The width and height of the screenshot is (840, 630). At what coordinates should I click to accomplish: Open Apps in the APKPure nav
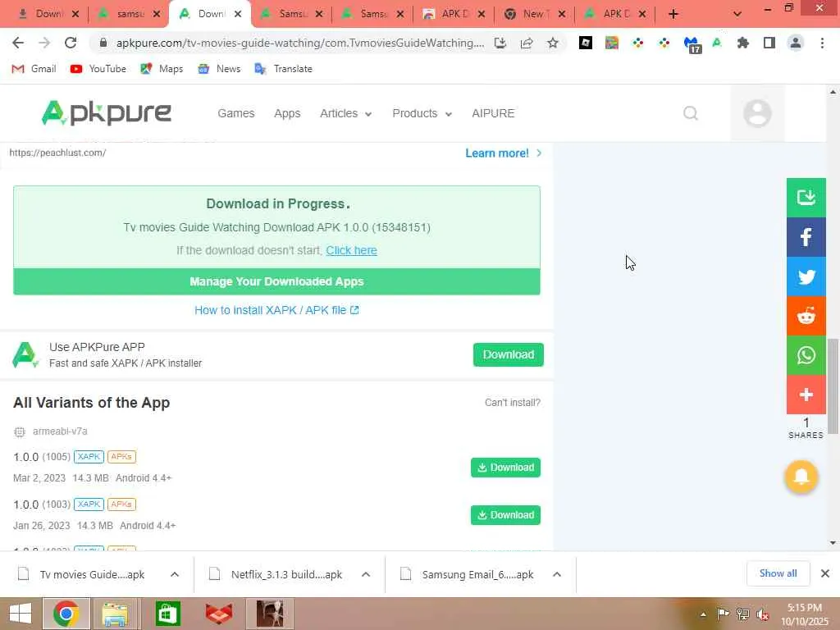(x=287, y=113)
